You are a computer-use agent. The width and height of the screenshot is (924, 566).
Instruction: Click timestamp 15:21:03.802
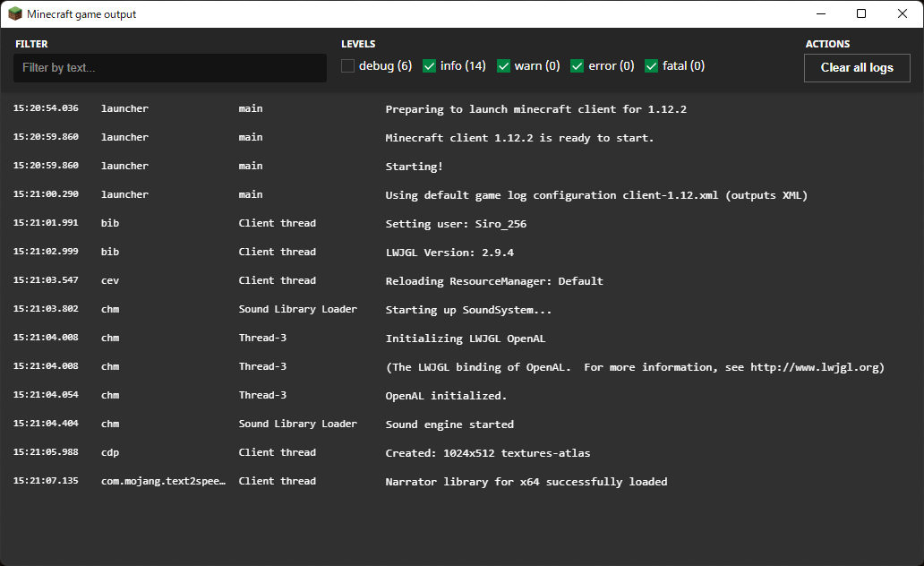pyautogui.click(x=46, y=309)
